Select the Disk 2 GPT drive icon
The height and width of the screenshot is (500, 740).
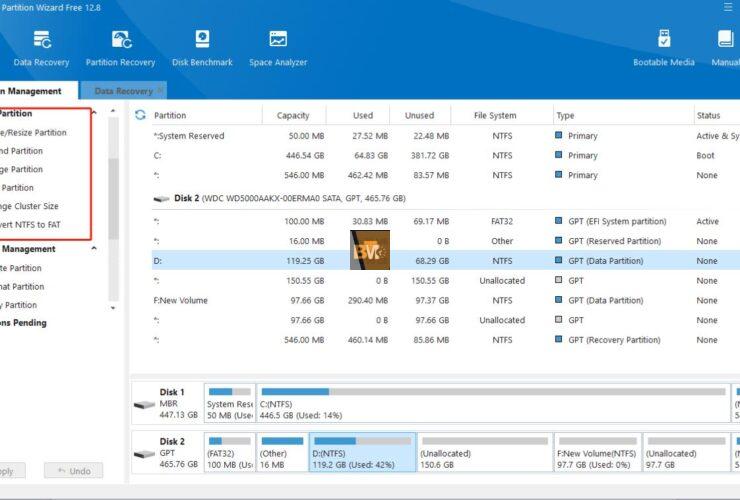pyautogui.click(x=144, y=453)
